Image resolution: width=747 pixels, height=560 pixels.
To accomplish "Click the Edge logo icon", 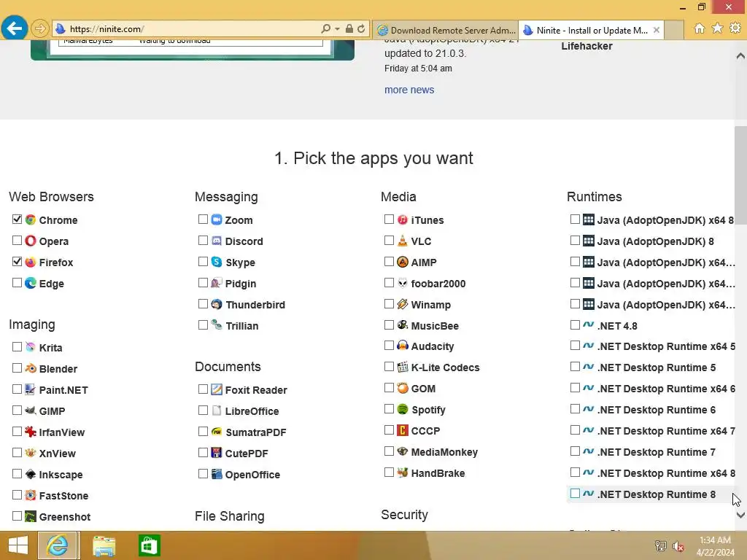I will click(x=31, y=283).
